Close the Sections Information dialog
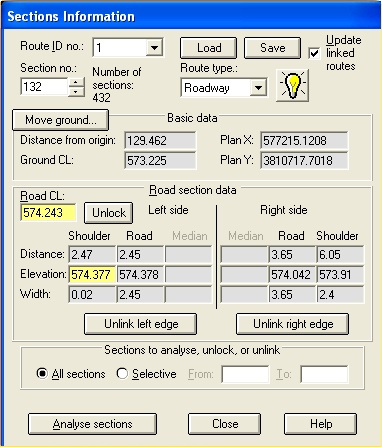 tap(225, 424)
